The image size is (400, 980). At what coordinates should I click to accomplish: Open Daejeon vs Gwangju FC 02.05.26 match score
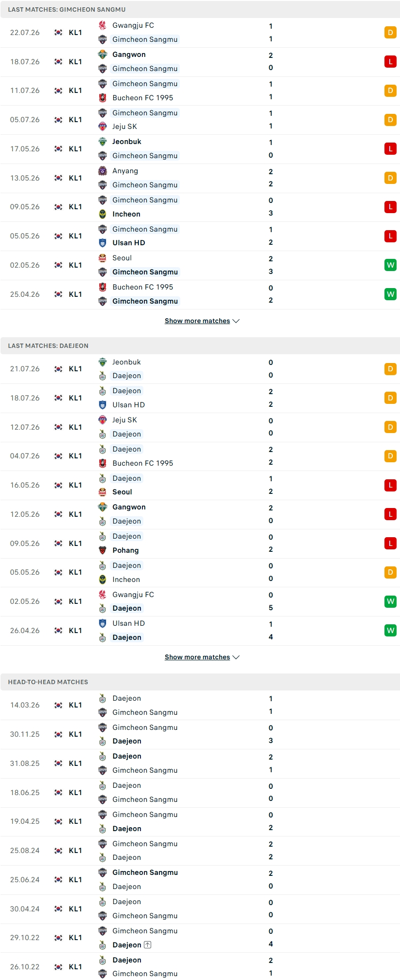(x=271, y=601)
